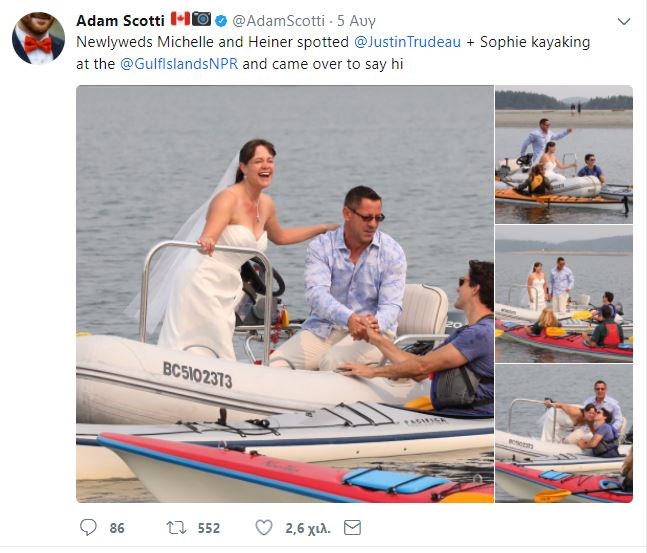
Task: Click the 86 replies count
Action: point(117,528)
